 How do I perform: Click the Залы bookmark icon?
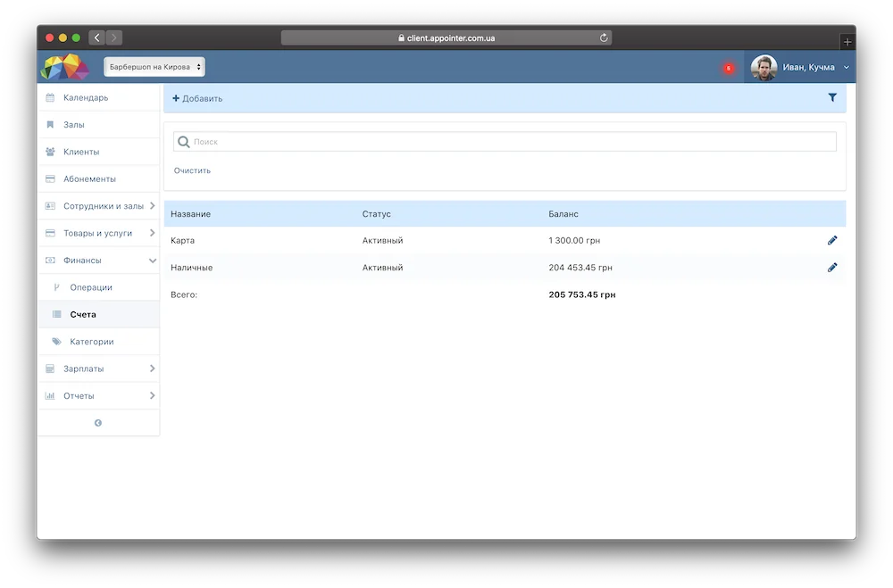coord(50,125)
